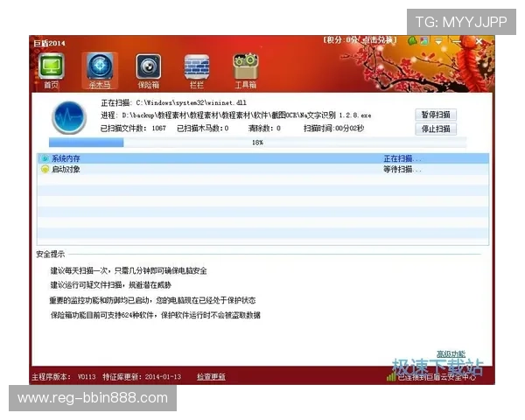
Task: Click the 特征库更新 2014-01-13 text
Action: pyautogui.click(x=142, y=377)
